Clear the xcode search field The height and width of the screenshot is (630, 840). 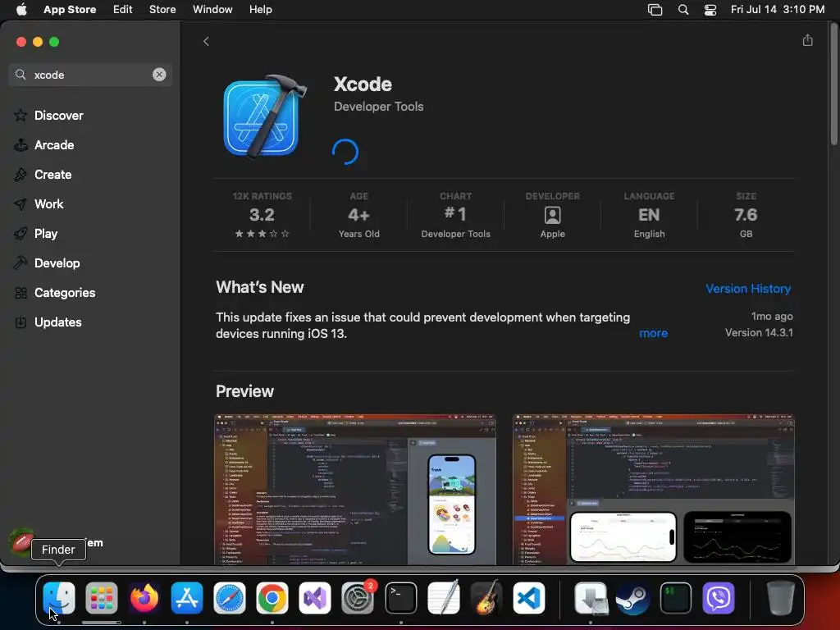tap(159, 75)
